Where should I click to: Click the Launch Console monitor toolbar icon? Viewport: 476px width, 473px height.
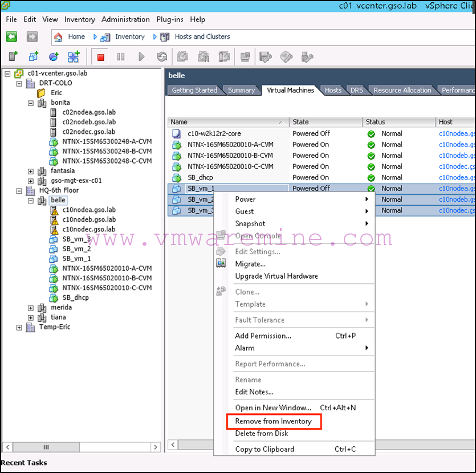(x=245, y=57)
